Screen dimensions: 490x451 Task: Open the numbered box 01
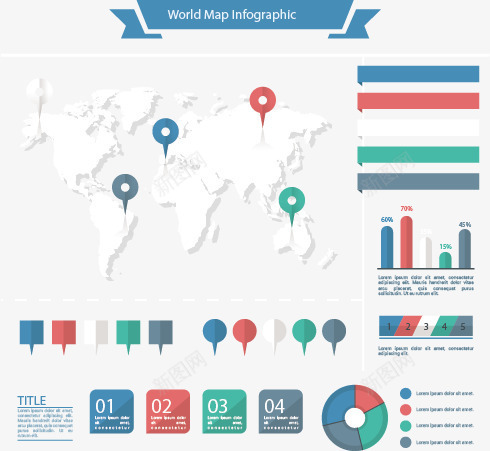click(112, 411)
